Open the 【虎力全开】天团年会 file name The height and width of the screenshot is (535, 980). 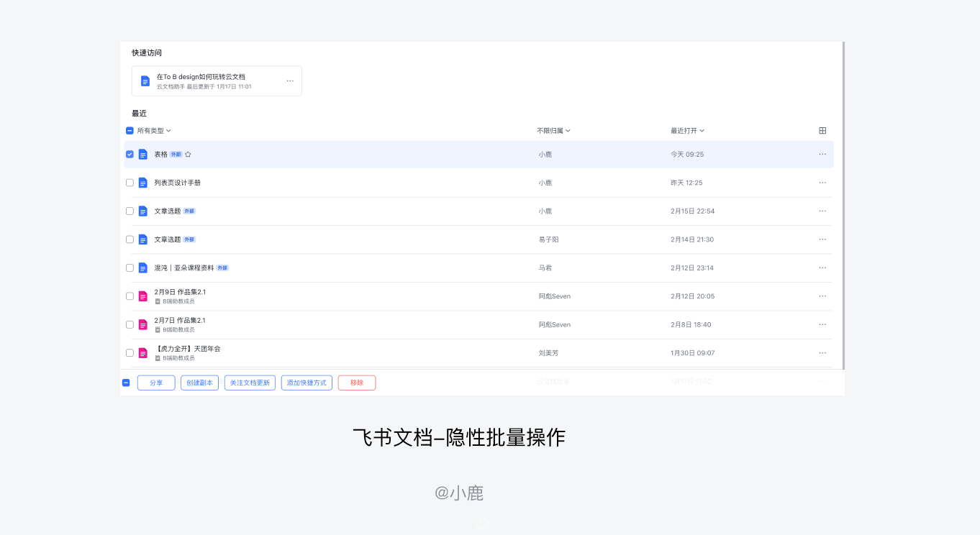[x=188, y=349]
